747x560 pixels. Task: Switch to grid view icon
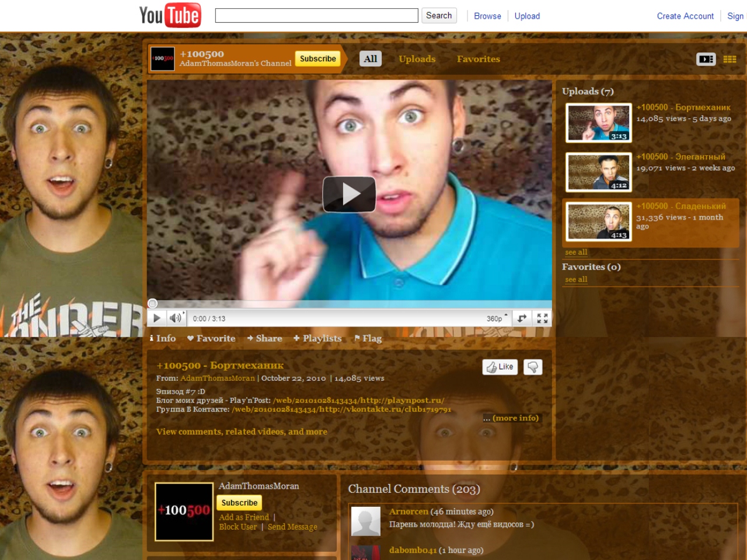pos(729,59)
